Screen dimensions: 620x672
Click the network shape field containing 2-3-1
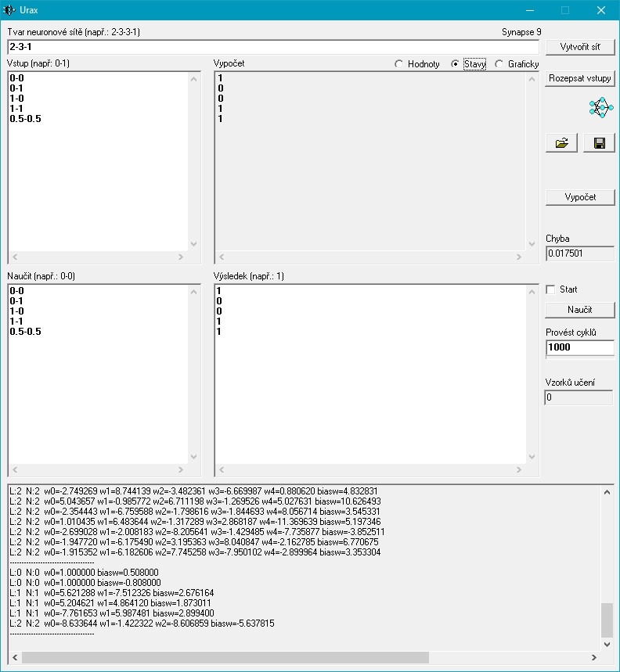pos(273,47)
